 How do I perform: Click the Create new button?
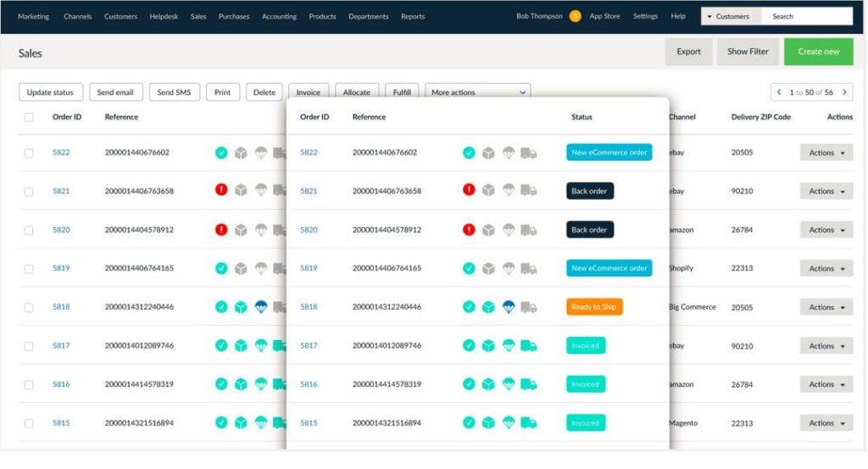click(818, 52)
